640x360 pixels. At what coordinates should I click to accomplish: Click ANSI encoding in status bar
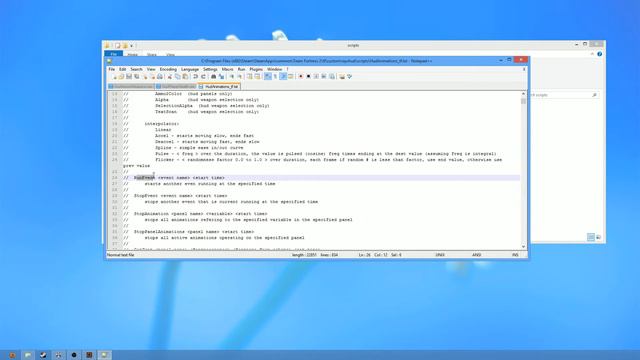point(476,255)
